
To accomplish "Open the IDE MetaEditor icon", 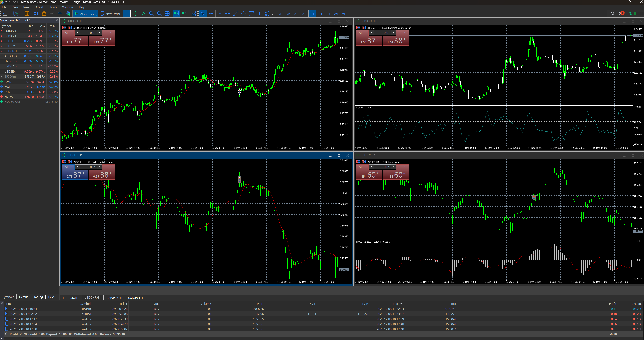I will pos(36,14).
